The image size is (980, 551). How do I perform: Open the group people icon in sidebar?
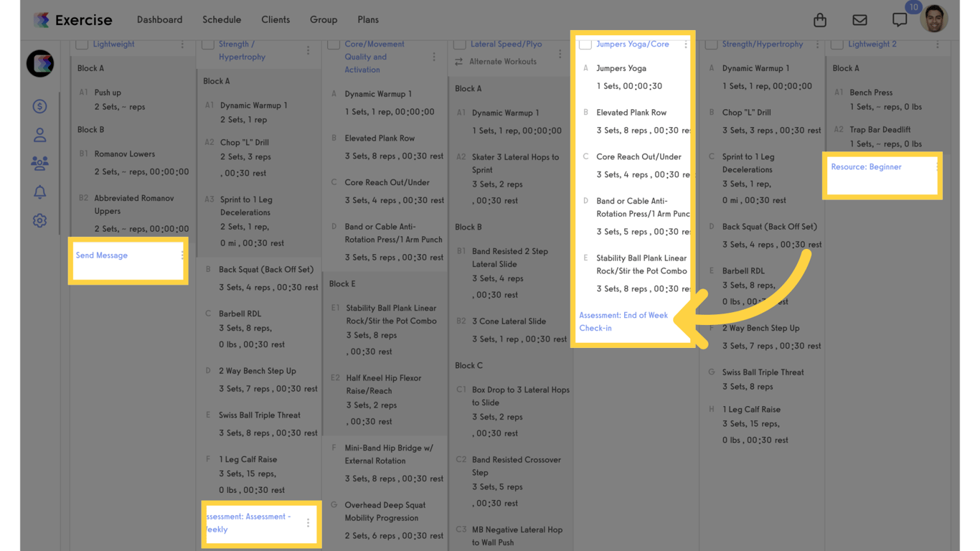pyautogui.click(x=39, y=163)
